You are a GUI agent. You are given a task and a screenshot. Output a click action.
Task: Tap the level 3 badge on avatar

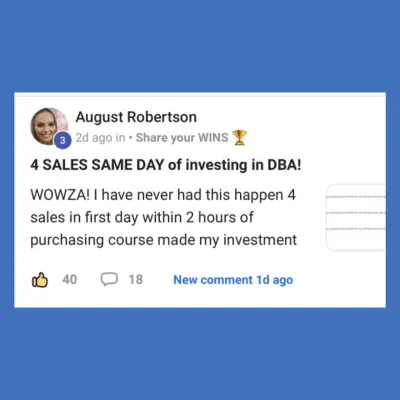pyautogui.click(x=63, y=140)
